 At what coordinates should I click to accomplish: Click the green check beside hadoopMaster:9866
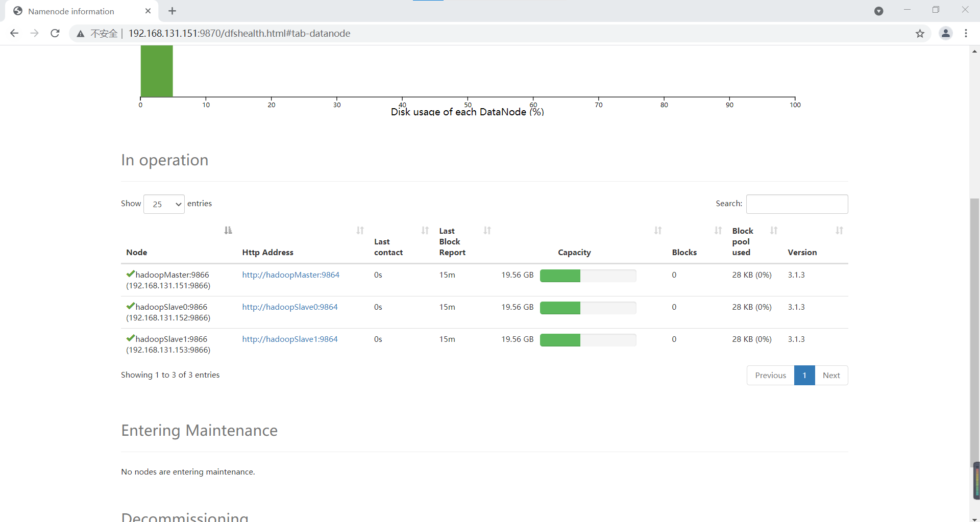[130, 274]
